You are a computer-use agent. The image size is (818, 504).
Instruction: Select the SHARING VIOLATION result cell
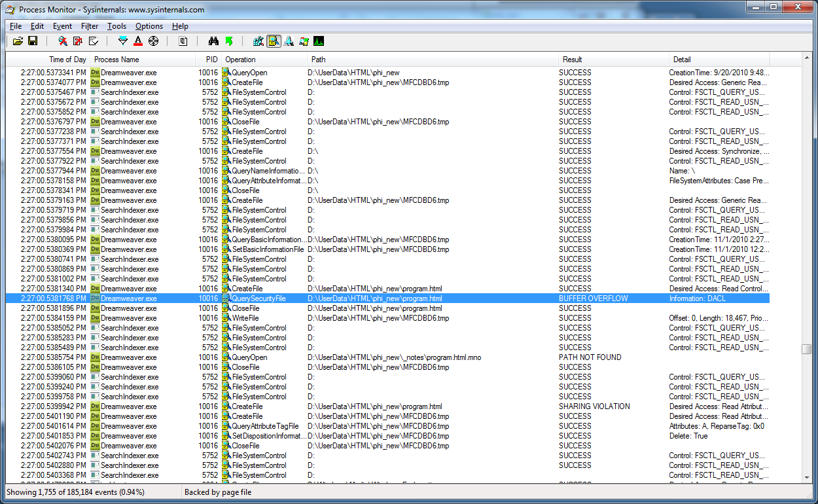tap(594, 406)
